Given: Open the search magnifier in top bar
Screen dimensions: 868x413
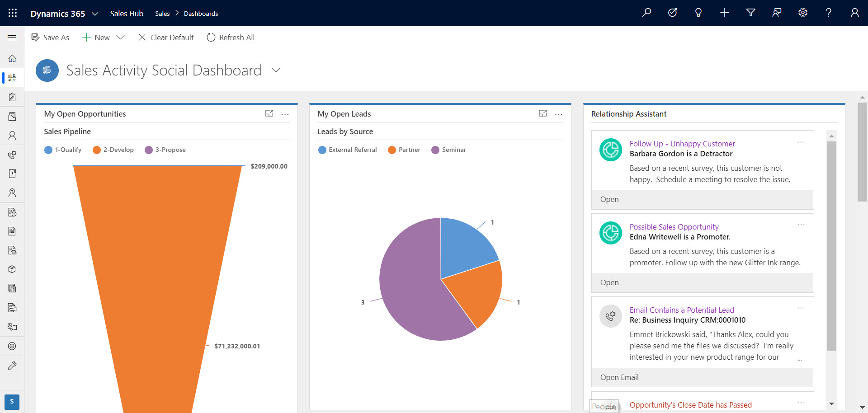Looking at the screenshot, I should (647, 13).
